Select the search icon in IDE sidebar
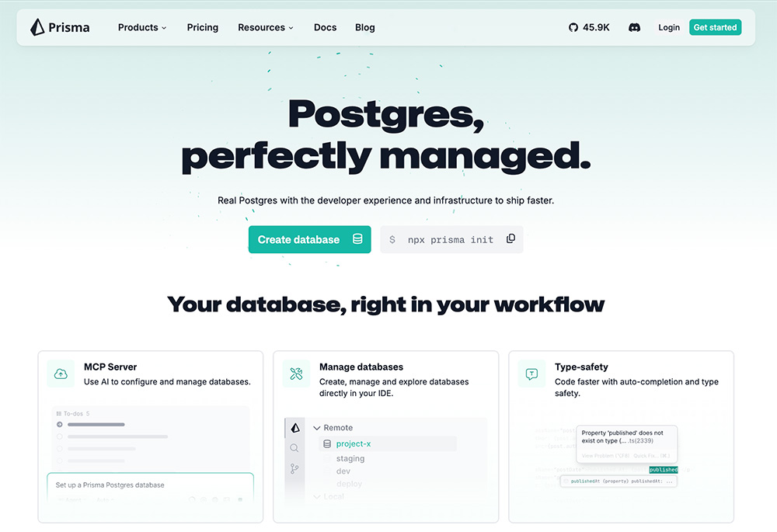Screen dimensions: 777x532 click(x=294, y=448)
